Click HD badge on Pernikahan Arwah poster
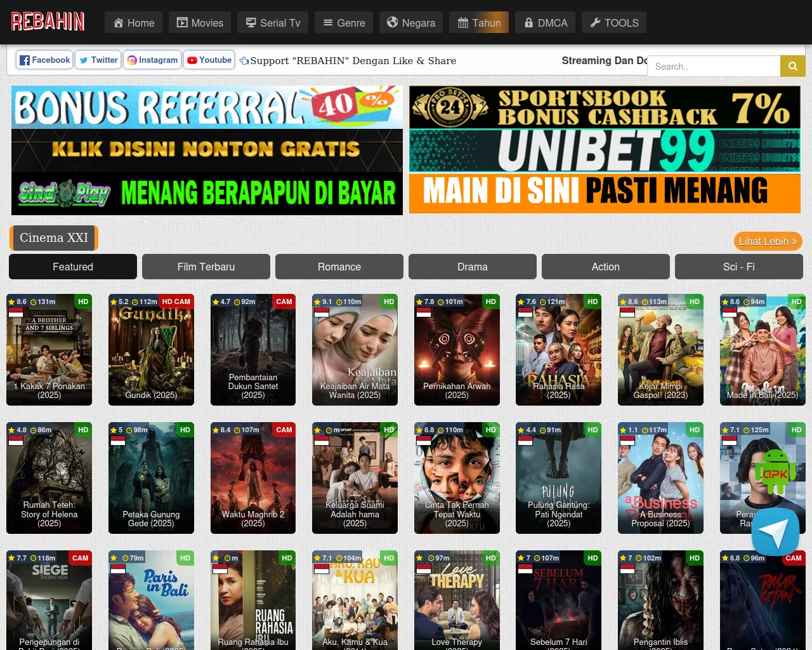Screen dimensions: 812x650 coord(491,302)
